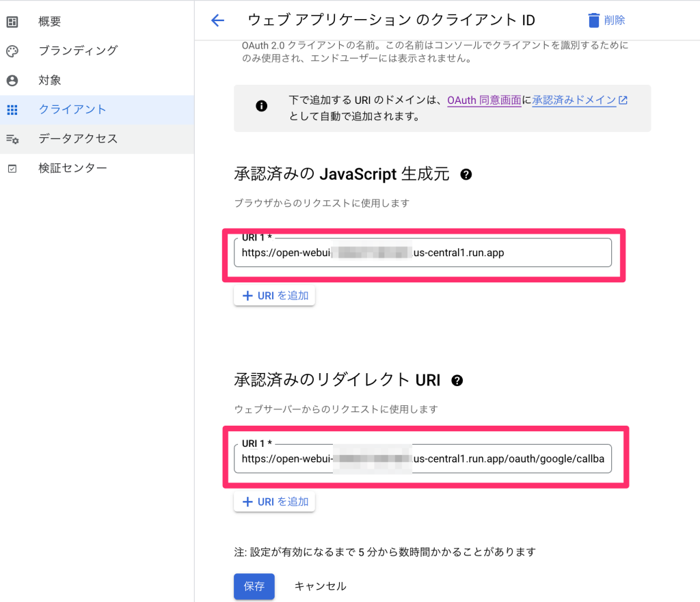Viewport: 700px width, 602px height.
Task: Click the trash delete icon
Action: 593,20
